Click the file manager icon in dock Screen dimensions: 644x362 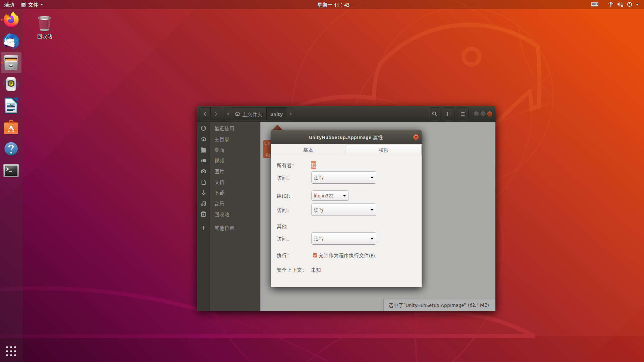coord(11,62)
